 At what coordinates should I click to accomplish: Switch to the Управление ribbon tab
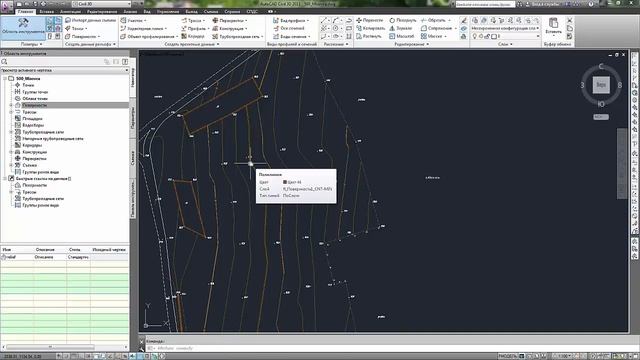[x=168, y=12]
